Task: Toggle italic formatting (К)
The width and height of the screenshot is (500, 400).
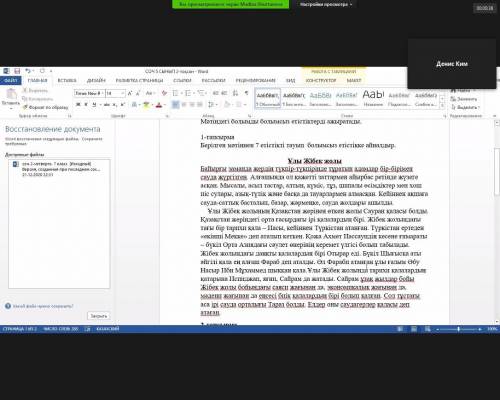Action: point(86,105)
